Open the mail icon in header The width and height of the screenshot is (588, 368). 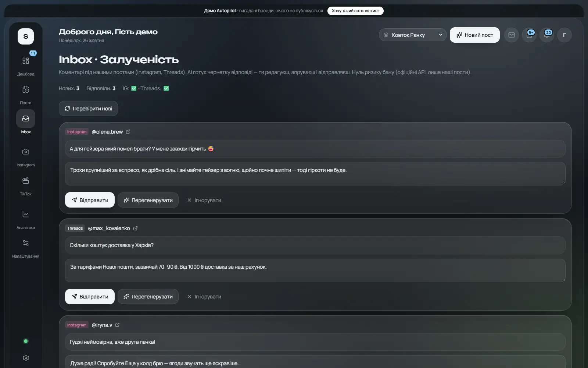[x=511, y=35]
